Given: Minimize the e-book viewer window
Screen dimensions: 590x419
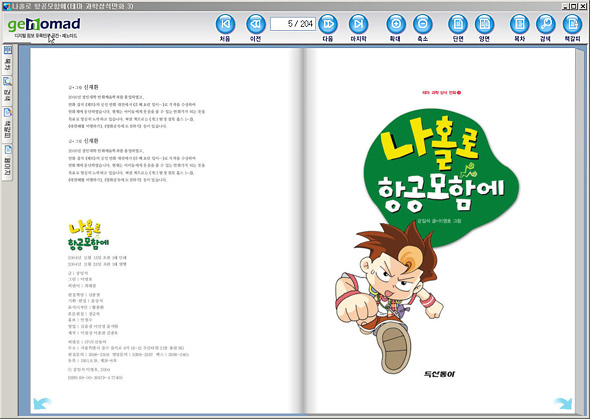Looking at the screenshot, I should [566, 6].
